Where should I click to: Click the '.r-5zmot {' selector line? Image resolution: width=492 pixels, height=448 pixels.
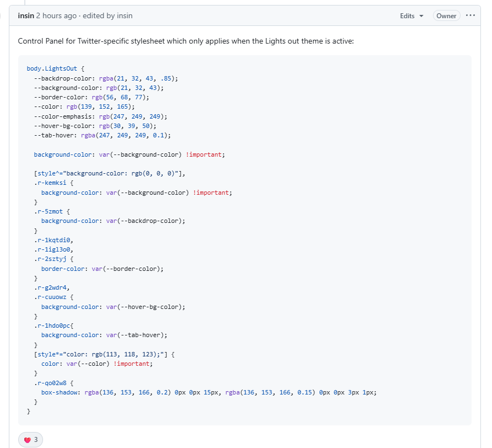(52, 212)
